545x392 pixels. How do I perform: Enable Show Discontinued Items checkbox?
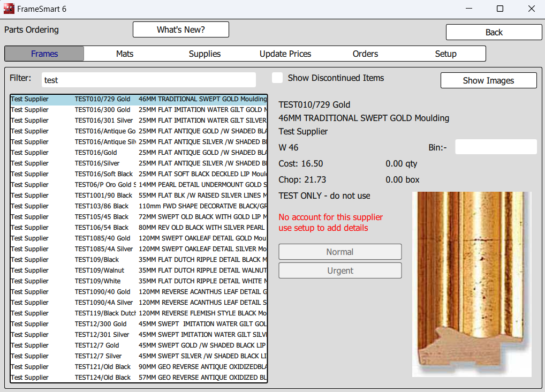[x=277, y=78]
